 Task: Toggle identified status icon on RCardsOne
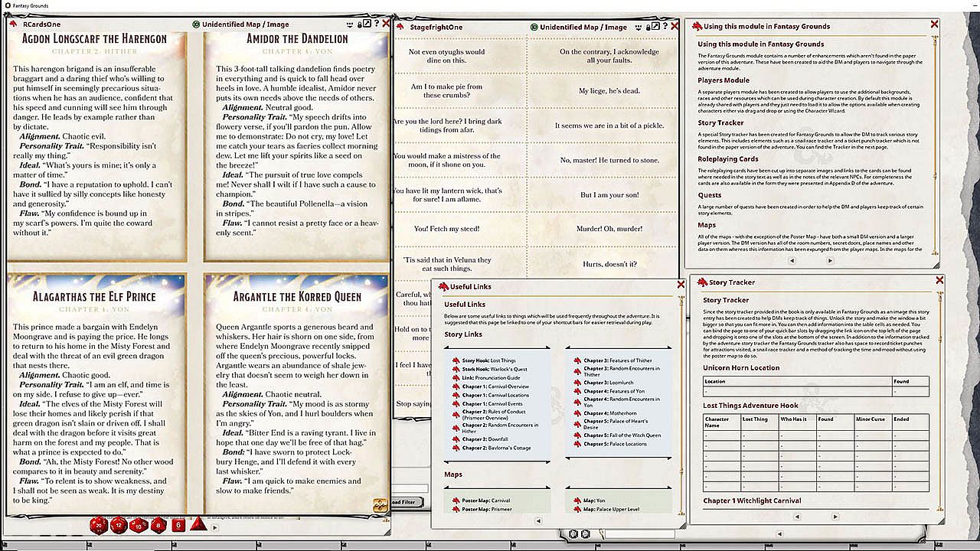tap(196, 24)
